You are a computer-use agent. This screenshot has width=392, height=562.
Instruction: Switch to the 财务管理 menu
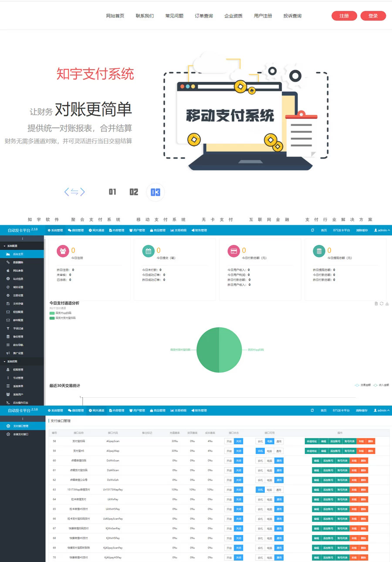point(199,230)
